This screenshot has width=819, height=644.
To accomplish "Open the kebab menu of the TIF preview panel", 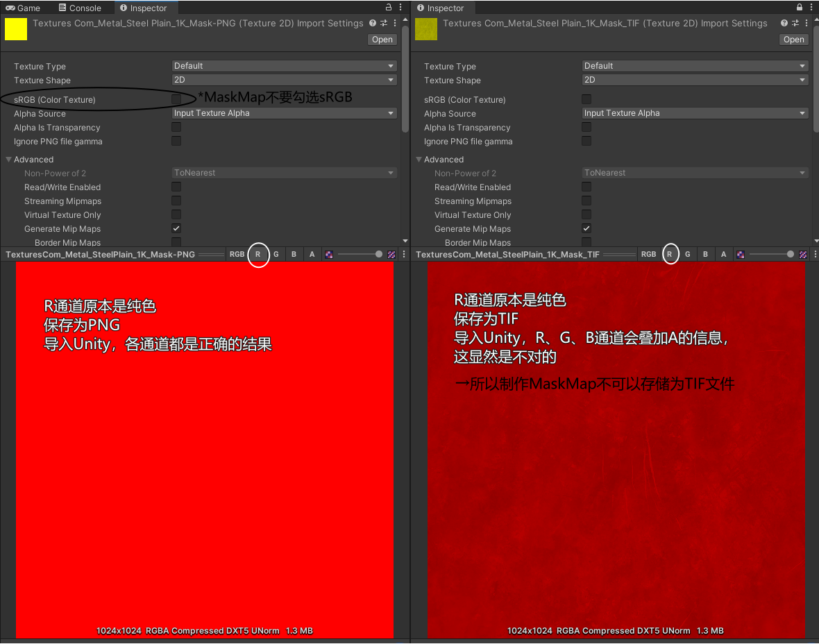I will 814,254.
